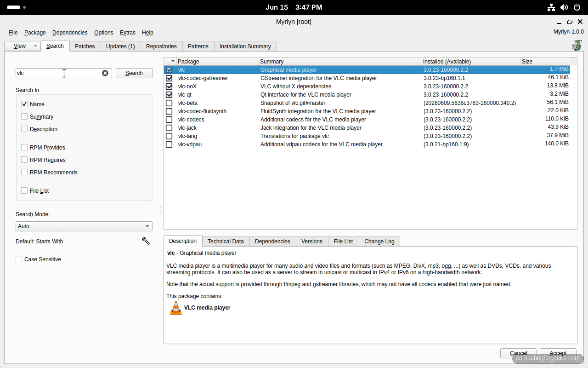588x368 pixels.
Task: Switch to the Installation Summary tab
Action: 245,46
